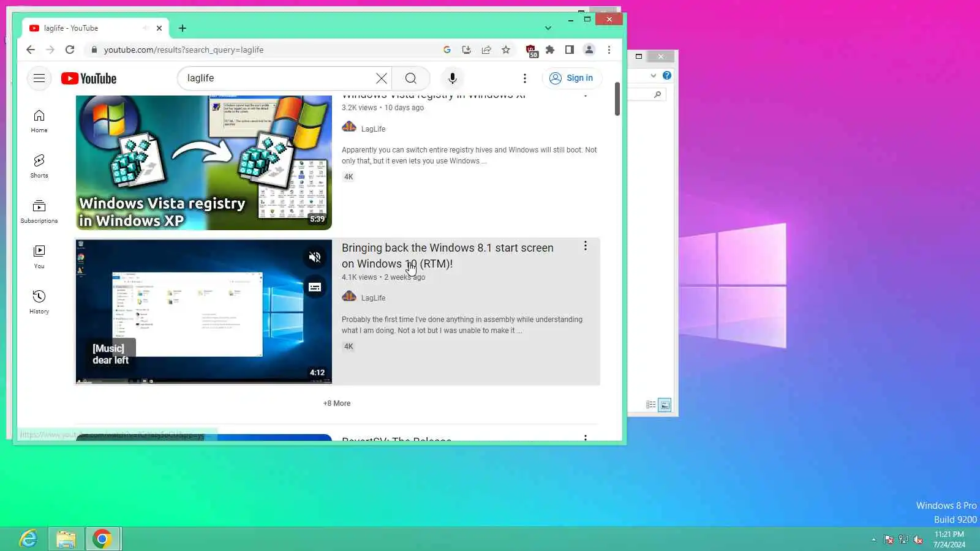This screenshot has width=980, height=551.
Task: Open LagLife channel link under the 2 weeks ago video
Action: (374, 298)
